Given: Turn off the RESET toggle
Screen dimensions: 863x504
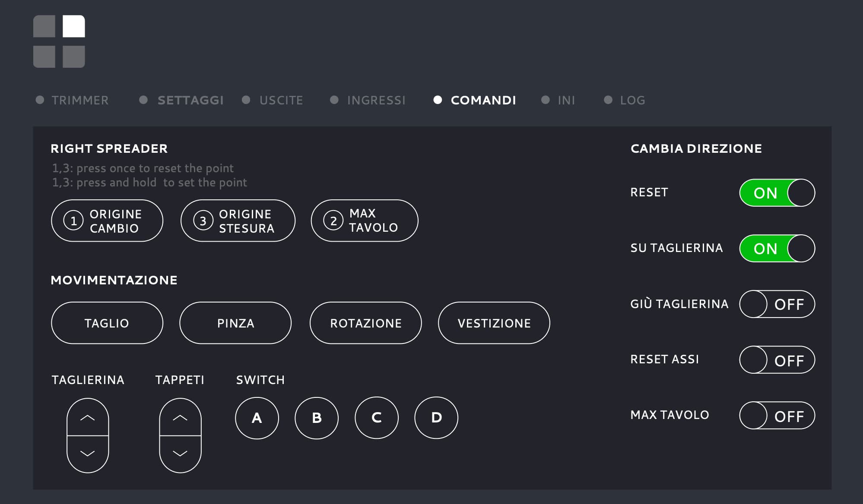Looking at the screenshot, I should tap(777, 192).
